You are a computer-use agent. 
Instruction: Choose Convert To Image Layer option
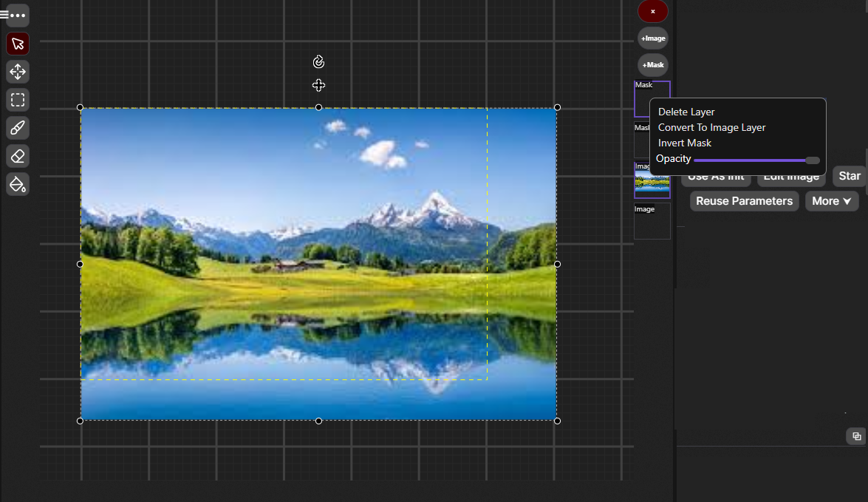(x=712, y=127)
